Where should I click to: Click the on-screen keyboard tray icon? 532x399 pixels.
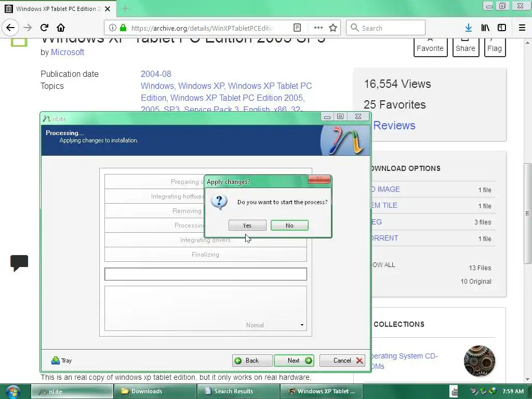click(x=455, y=392)
